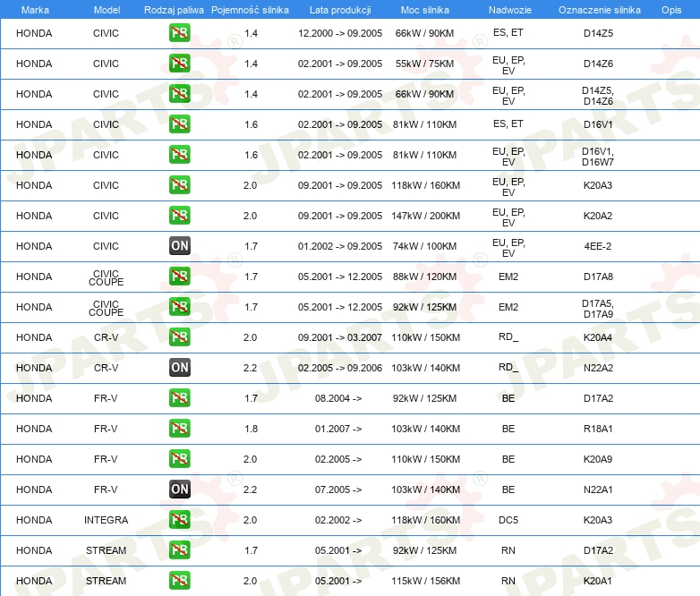Click the ON diesel icon in the 4EE-2 row
Viewport: 700px width, 596px height.
[x=179, y=245]
